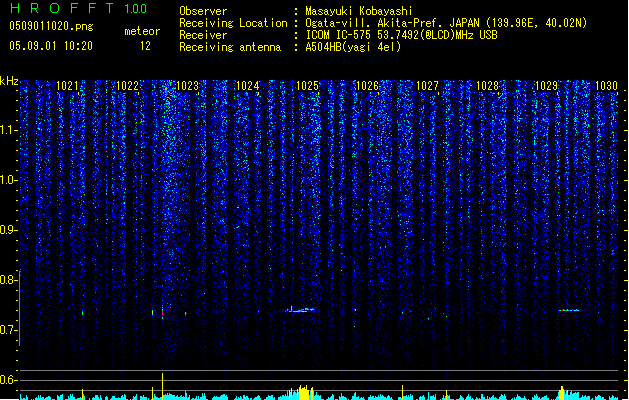Click the Ogata-vill. Akita-Pref. JAPAN location text
The image size is (629, 400).
click(446, 23)
